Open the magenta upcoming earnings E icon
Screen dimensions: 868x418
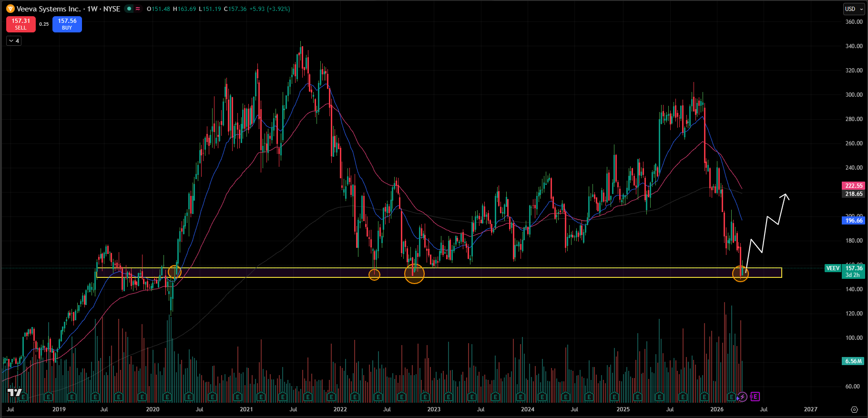(x=755, y=397)
